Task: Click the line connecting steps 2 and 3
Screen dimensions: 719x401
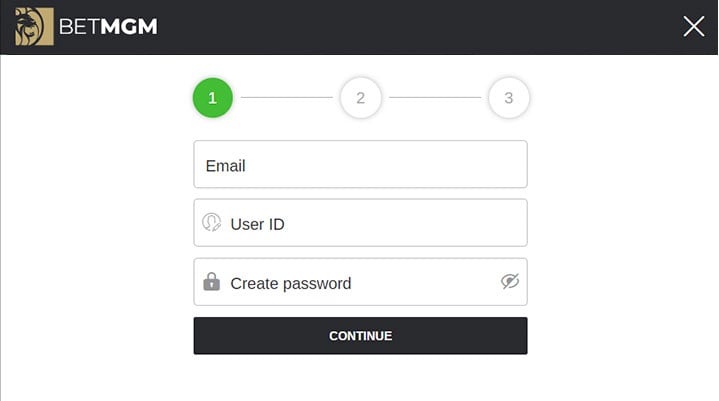Action: [434, 98]
